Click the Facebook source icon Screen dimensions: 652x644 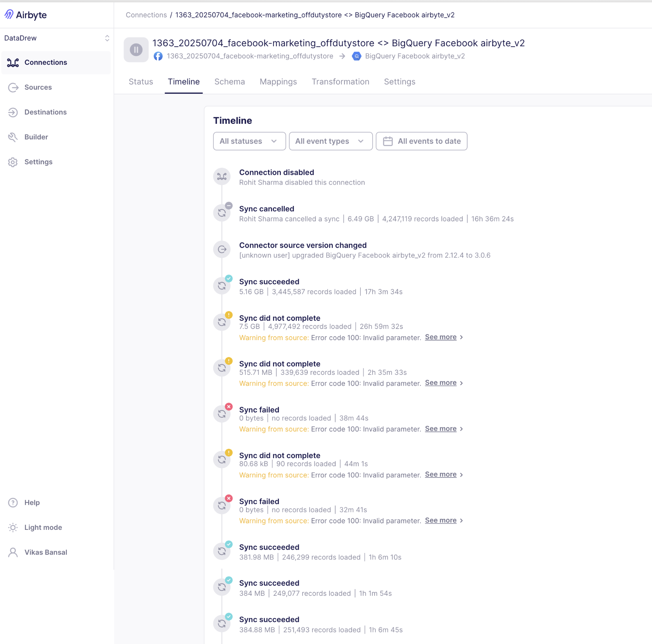pos(158,56)
